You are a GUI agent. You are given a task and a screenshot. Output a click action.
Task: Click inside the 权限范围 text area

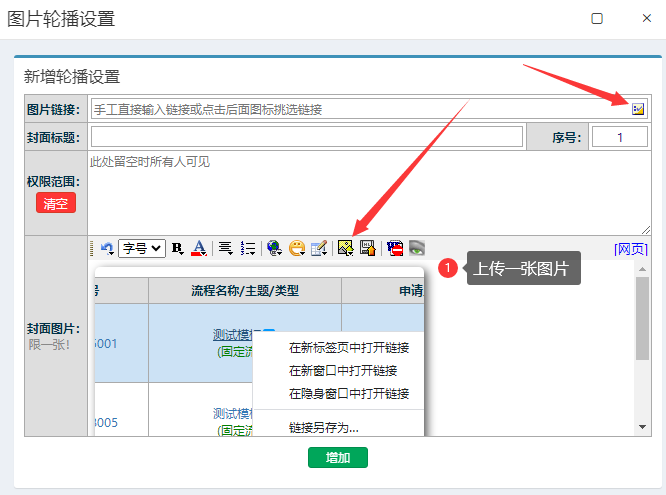click(x=370, y=193)
